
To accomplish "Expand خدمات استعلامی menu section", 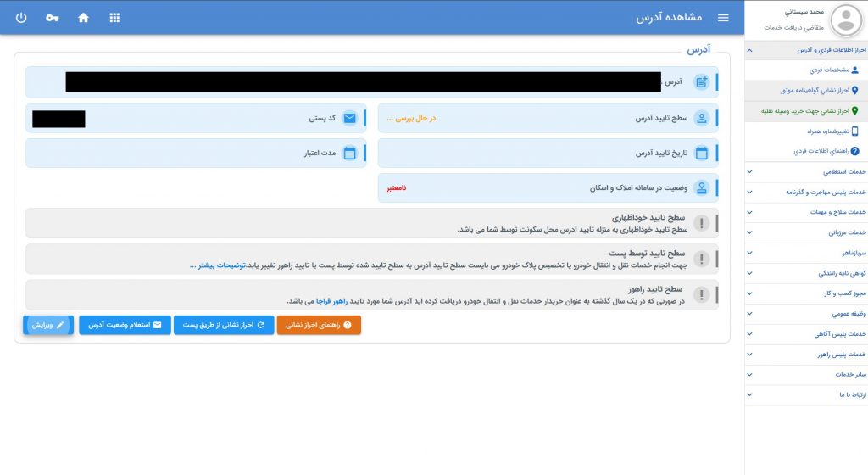I will pyautogui.click(x=805, y=172).
